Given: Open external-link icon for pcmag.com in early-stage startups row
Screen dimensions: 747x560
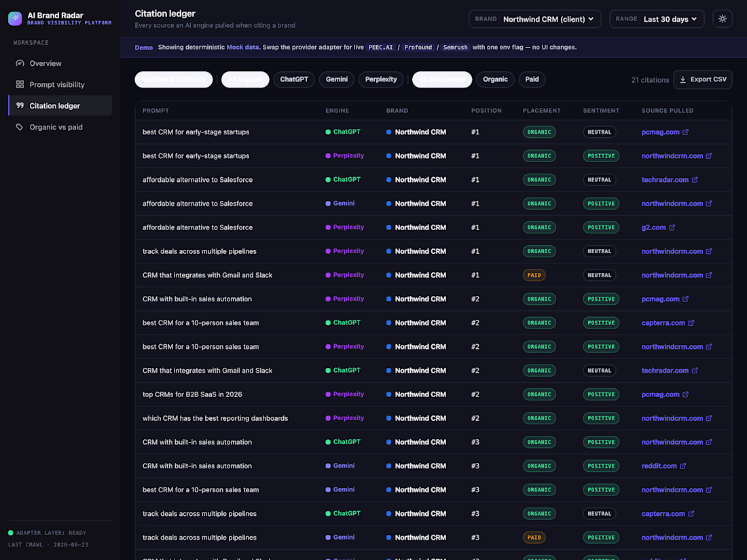Looking at the screenshot, I should (x=686, y=132).
